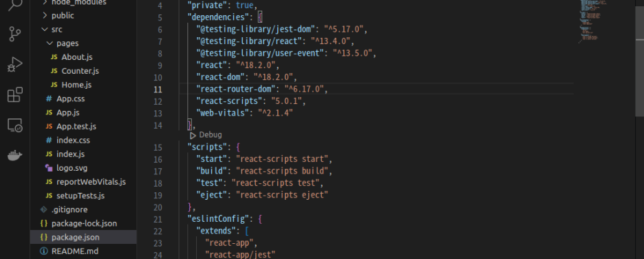The height and width of the screenshot is (259, 644).
Task: Click the "react-scripts eject" value
Action: tap(282, 194)
